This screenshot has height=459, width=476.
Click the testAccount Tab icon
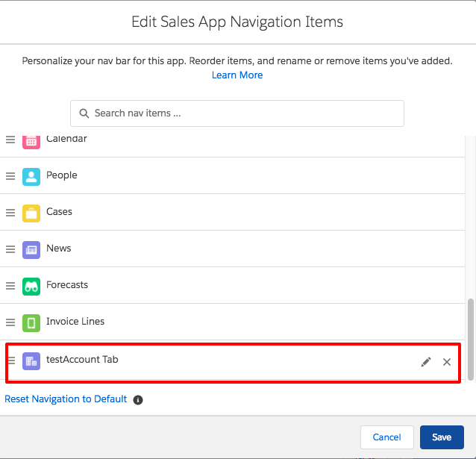31,361
